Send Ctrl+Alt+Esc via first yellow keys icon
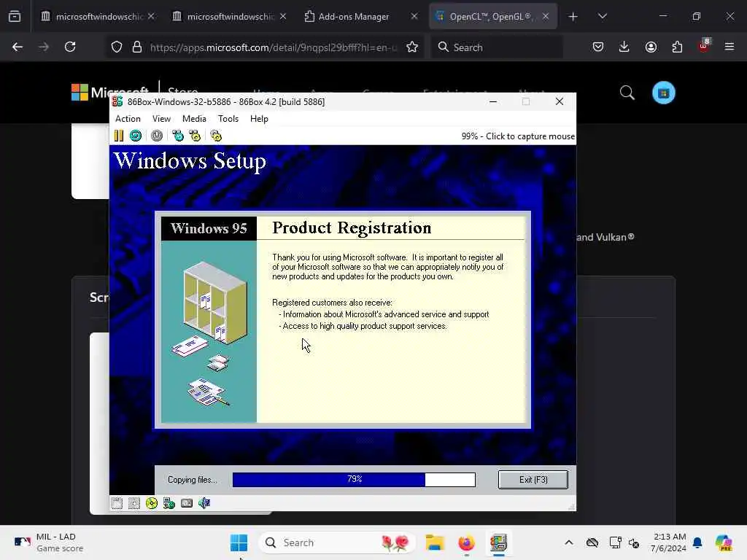The width and height of the screenshot is (747, 560). click(x=195, y=136)
